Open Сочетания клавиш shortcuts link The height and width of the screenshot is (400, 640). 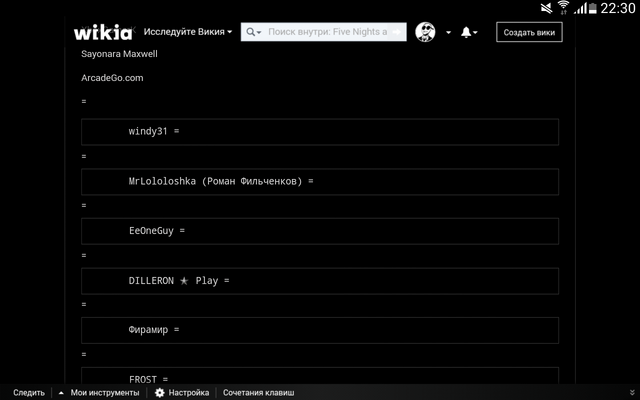[x=258, y=393]
